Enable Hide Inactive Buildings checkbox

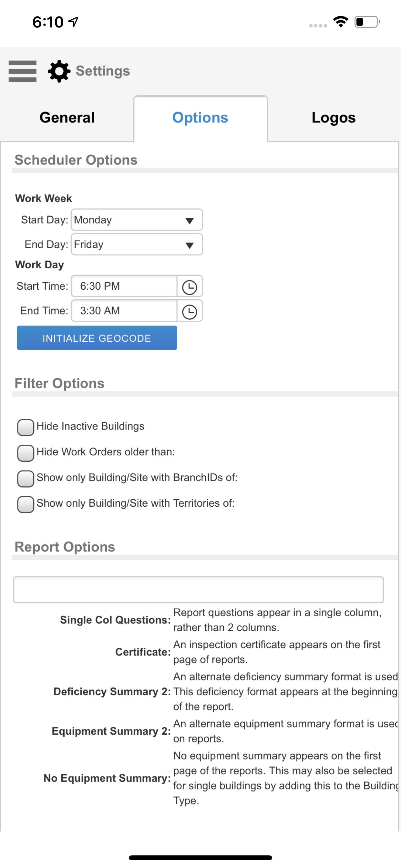pos(26,427)
